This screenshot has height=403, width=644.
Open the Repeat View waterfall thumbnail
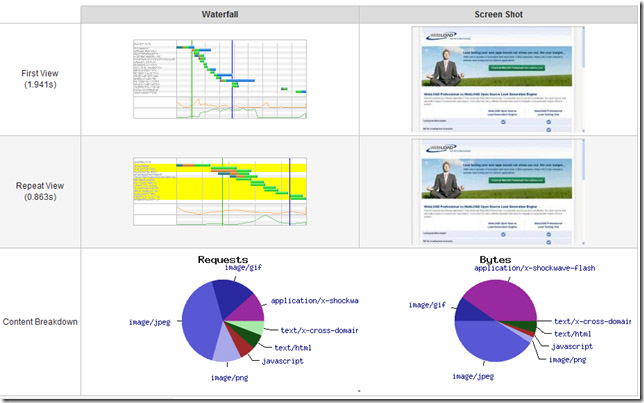pos(219,191)
